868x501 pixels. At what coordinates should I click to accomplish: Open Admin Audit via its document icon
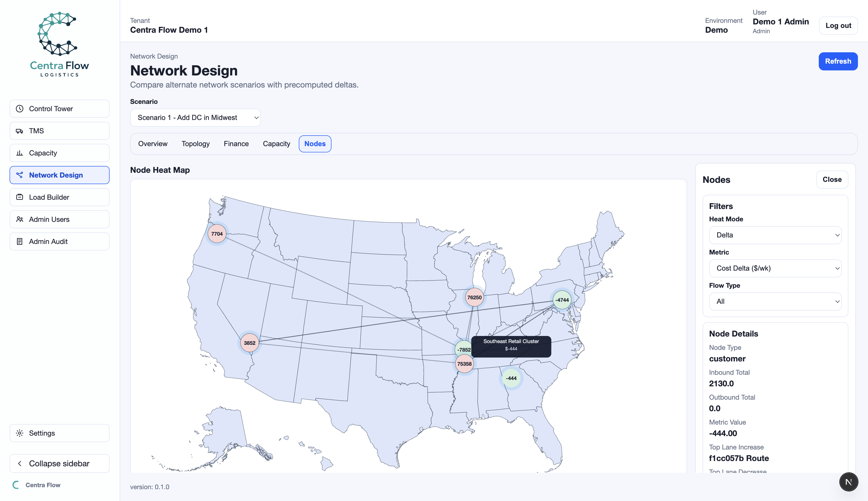[x=20, y=241]
